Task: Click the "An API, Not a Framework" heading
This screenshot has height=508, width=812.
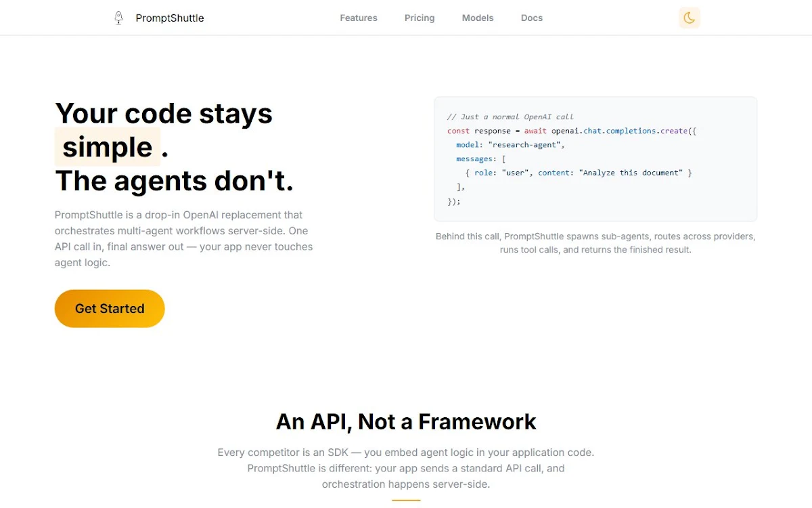Action: tap(406, 421)
